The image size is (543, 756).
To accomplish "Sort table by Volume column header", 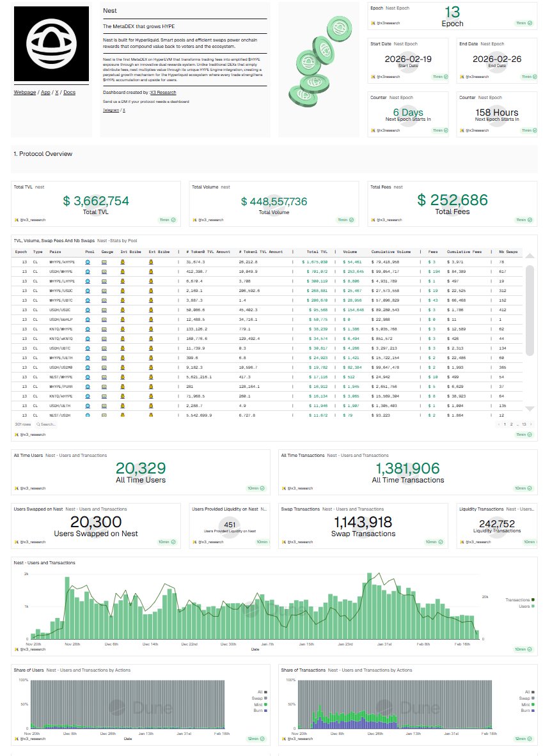I will [350, 252].
